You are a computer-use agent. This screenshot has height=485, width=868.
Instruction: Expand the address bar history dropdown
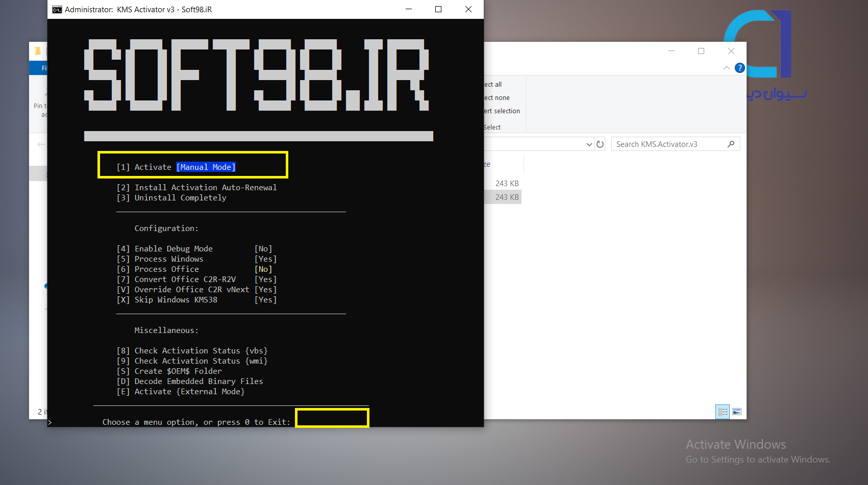tap(589, 144)
